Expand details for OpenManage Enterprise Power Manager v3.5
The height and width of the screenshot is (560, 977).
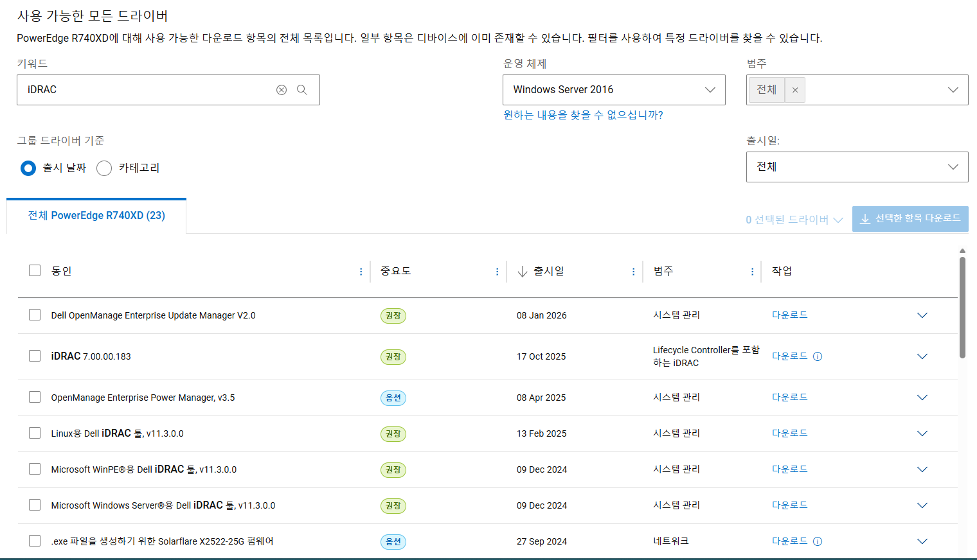(x=922, y=398)
